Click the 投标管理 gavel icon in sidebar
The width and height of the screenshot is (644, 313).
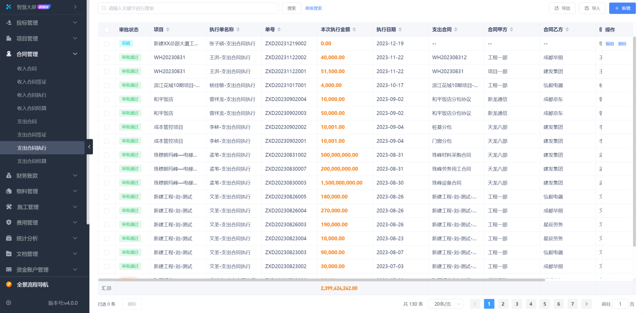(9, 23)
